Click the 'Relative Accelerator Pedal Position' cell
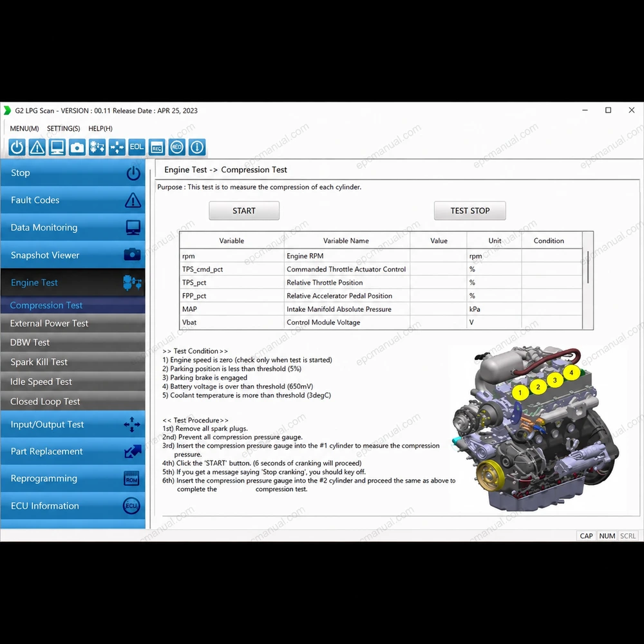The image size is (644, 644). pos(346,296)
